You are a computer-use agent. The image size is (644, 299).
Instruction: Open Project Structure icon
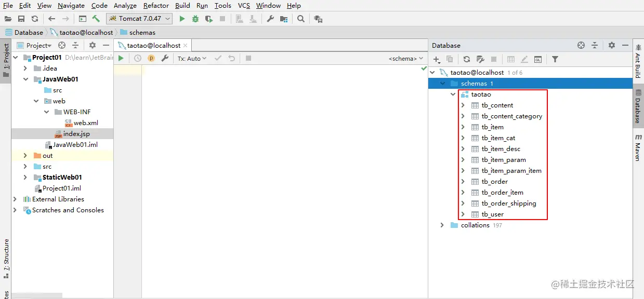pos(284,19)
